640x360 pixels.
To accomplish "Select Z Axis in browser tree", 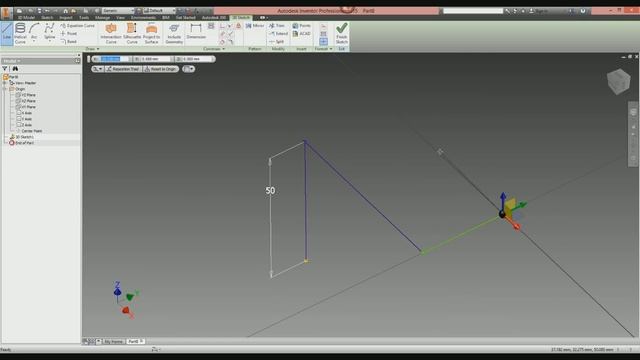I will (24, 125).
